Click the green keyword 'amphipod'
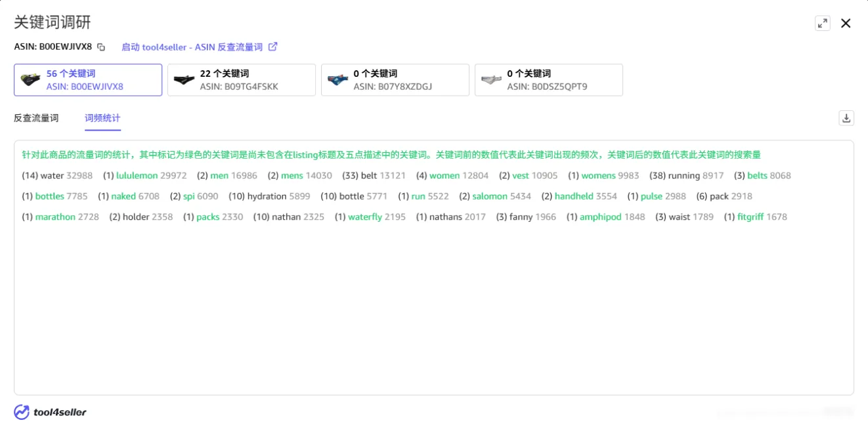 pyautogui.click(x=600, y=217)
